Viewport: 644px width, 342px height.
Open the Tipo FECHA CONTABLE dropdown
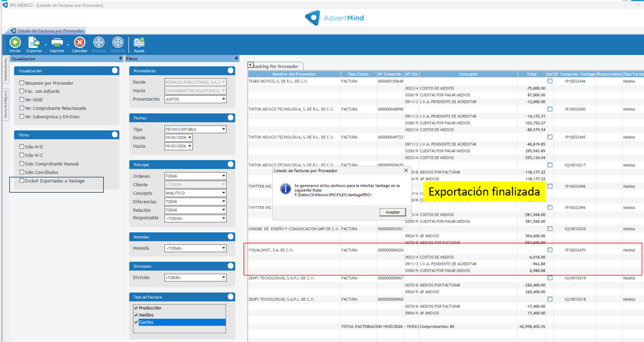[x=224, y=129]
